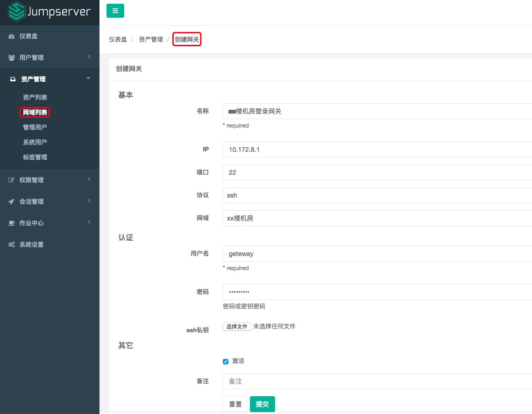The image size is (532, 414).
Task: Click 权限管理 sidebar label
Action: tap(32, 180)
